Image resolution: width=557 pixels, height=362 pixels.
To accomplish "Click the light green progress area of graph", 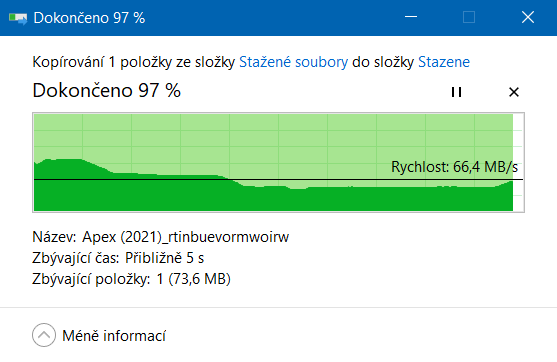I will [x=274, y=139].
